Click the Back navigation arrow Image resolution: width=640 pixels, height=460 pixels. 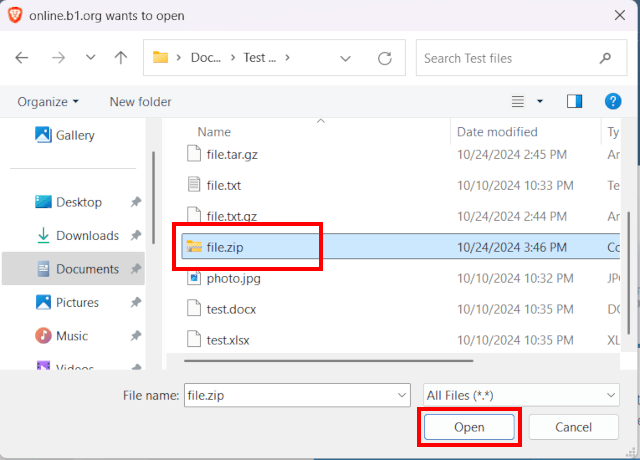click(22, 58)
